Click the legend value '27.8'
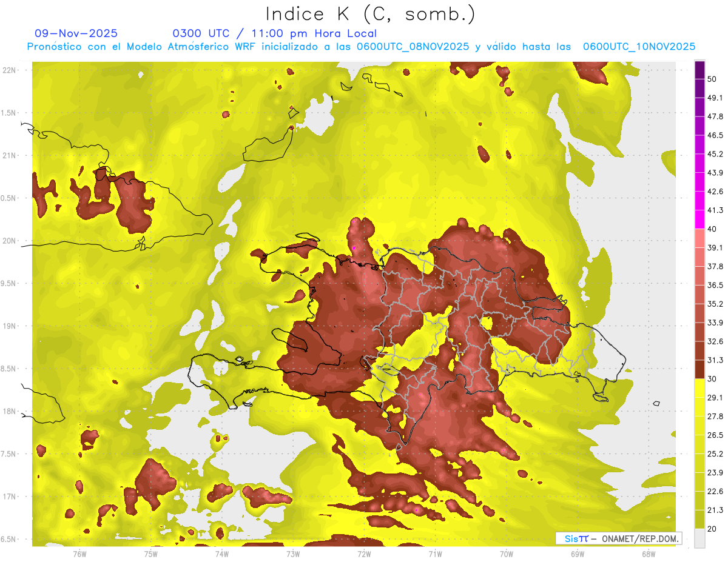 coord(715,416)
